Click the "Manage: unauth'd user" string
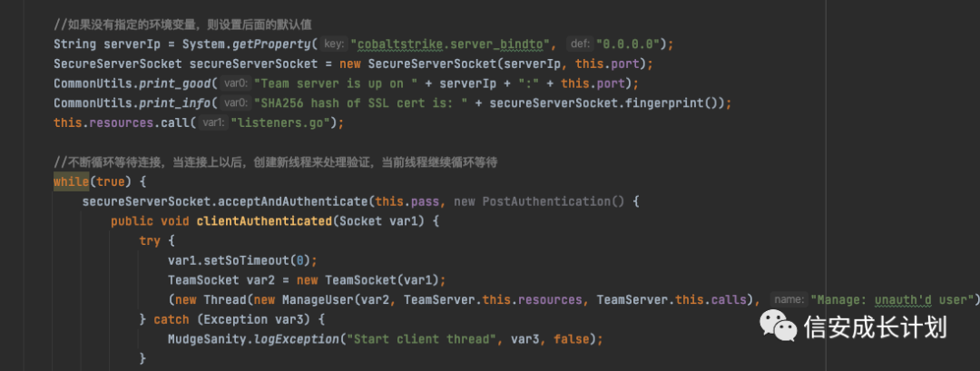Image resolution: width=980 pixels, height=371 pixels. click(892, 300)
